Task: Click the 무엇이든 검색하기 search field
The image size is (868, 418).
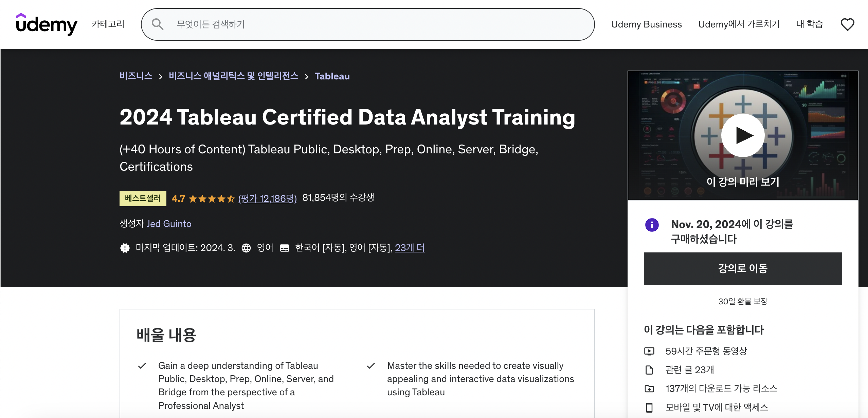Action: click(374, 24)
